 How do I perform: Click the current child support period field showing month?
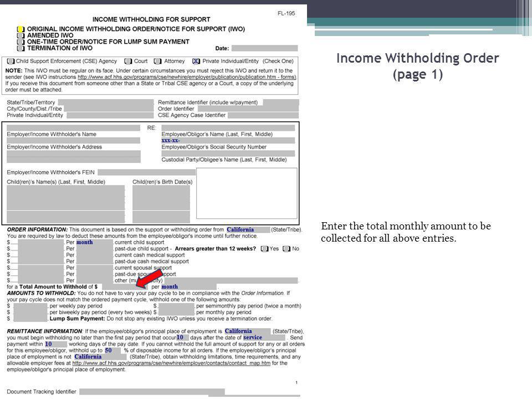point(95,242)
